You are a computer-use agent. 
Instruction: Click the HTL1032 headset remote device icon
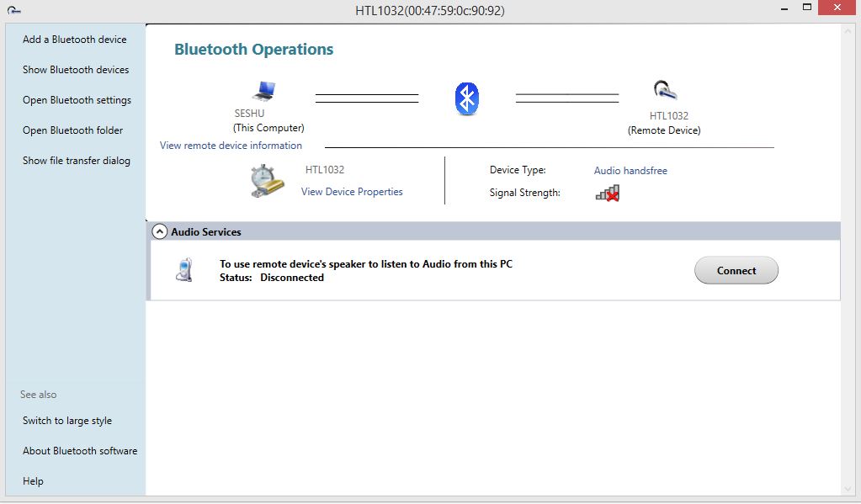(665, 91)
